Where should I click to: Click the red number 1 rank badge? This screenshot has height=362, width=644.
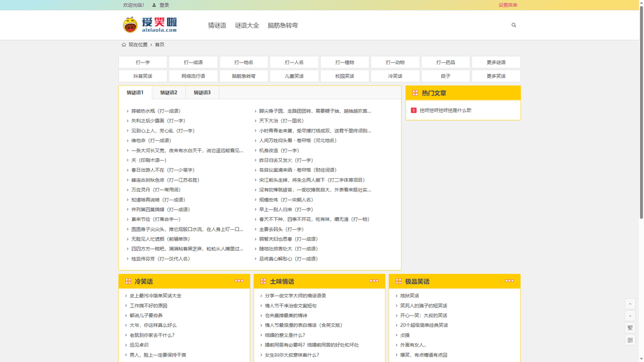[x=414, y=110]
